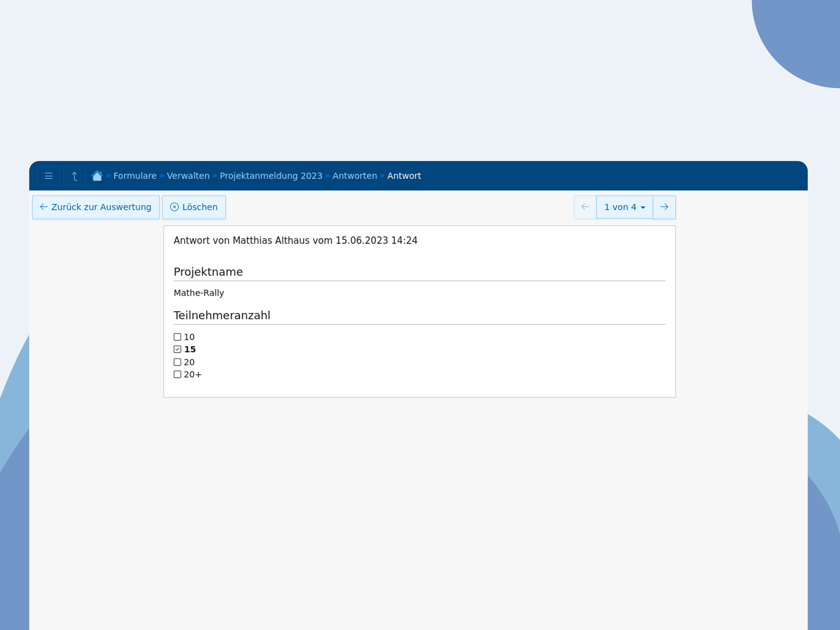
Task: Toggle the checked 15 checkbox
Action: click(x=177, y=349)
